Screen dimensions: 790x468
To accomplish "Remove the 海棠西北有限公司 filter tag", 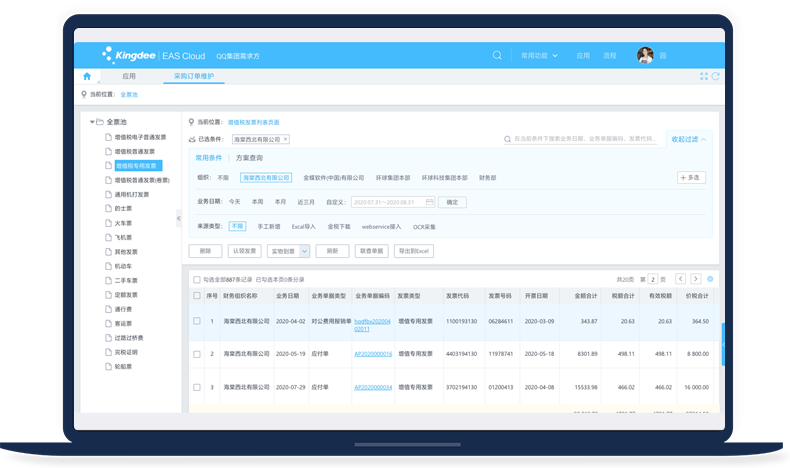I will (285, 140).
